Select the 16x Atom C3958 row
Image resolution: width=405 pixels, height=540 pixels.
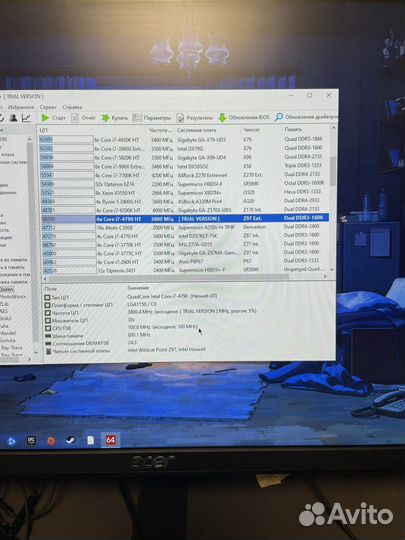point(184,227)
